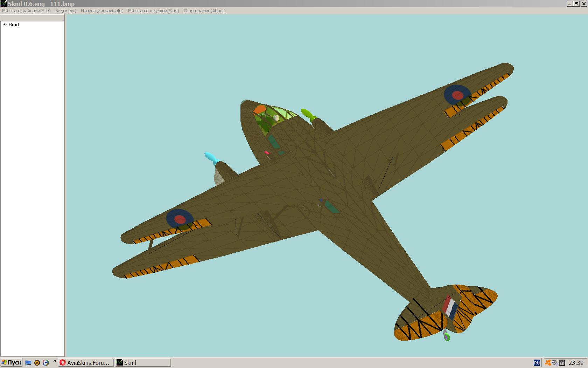Viewport: 588px width, 368px height.
Task: Expand the quick launch overflow chevron
Action: [55, 361]
